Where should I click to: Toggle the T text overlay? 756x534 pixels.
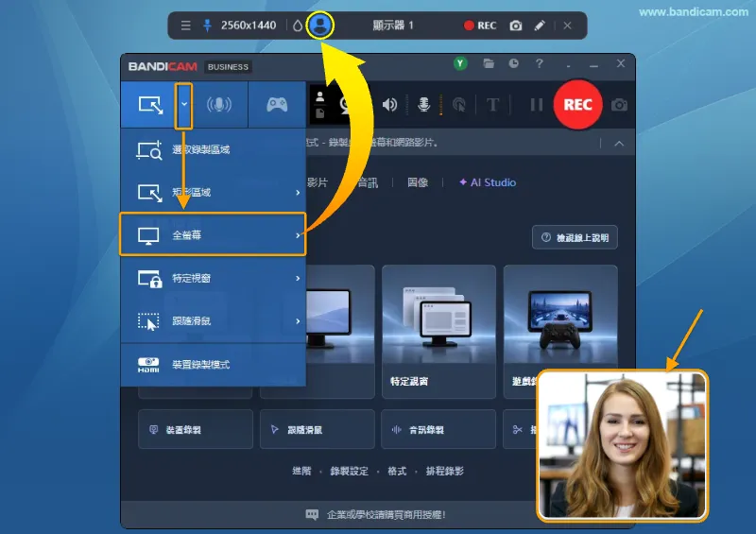(492, 105)
